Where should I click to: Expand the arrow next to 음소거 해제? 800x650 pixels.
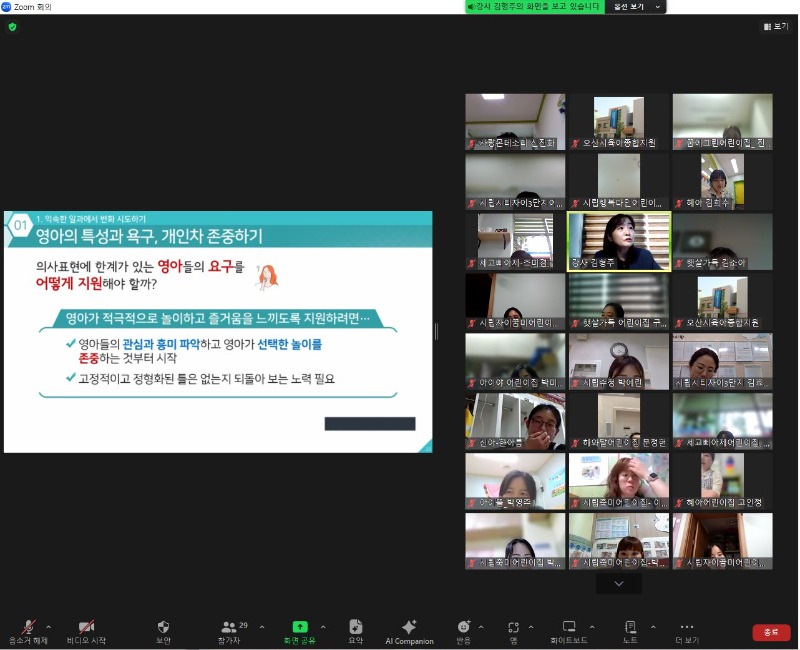tap(49, 627)
